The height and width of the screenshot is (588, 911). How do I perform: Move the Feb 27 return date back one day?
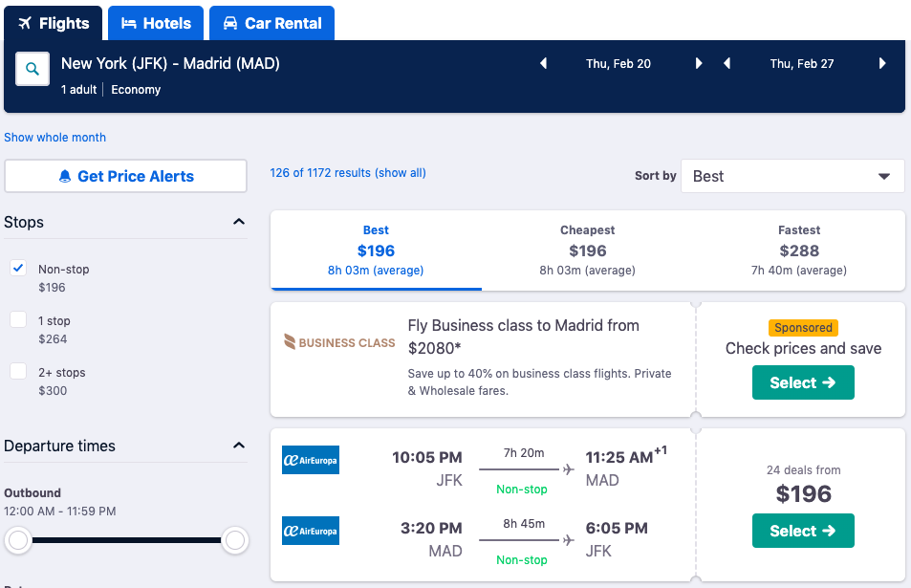[x=727, y=63]
